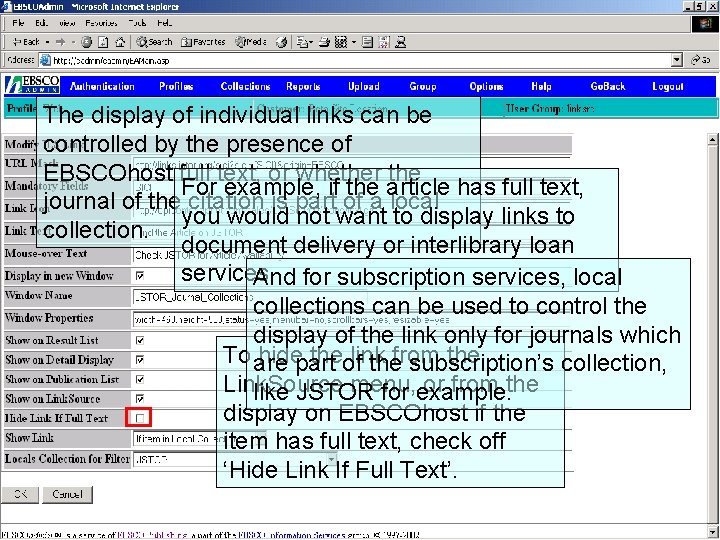Open the Profiles navigation tab
Image resolution: width=720 pixels, height=540 pixels.
coord(176,86)
